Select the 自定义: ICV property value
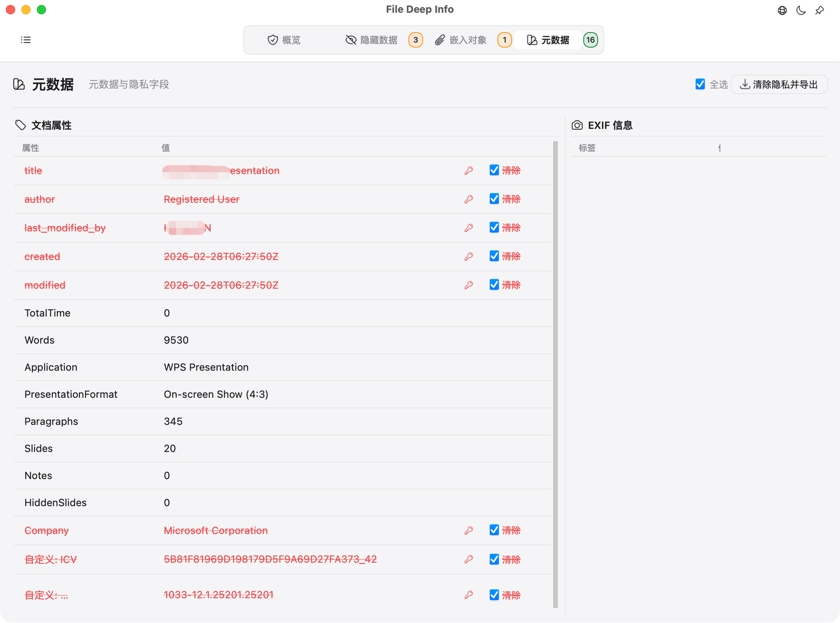 point(270,559)
